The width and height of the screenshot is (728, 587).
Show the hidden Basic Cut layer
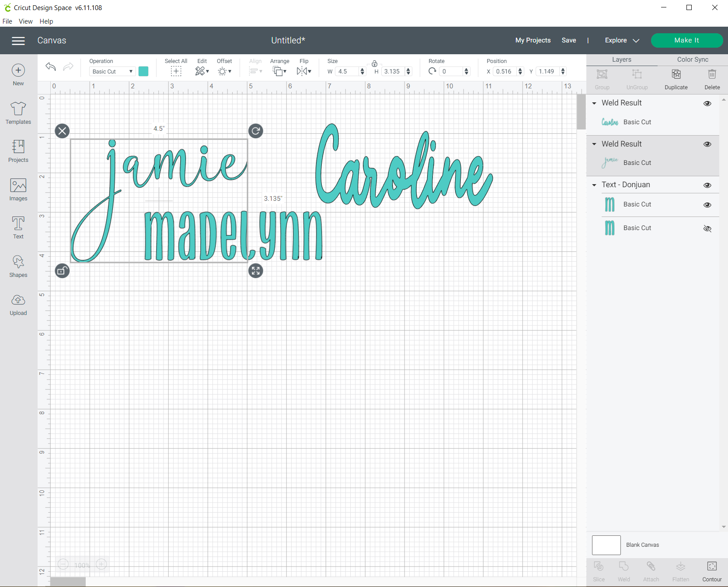coord(707,228)
